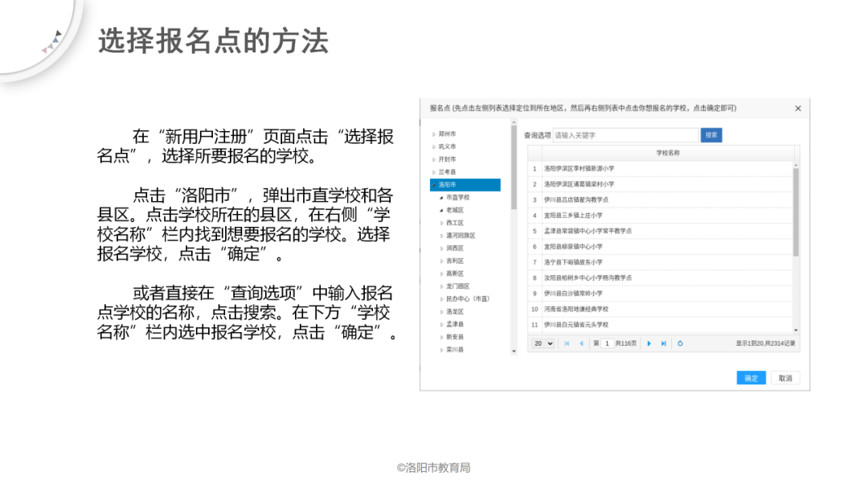This screenshot has width=868, height=489.
Task: Click the up arrow of the sidebar scrollbar
Action: point(512,123)
